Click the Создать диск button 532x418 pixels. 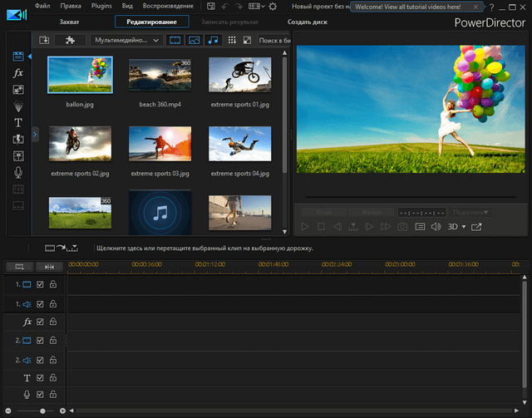pos(307,22)
